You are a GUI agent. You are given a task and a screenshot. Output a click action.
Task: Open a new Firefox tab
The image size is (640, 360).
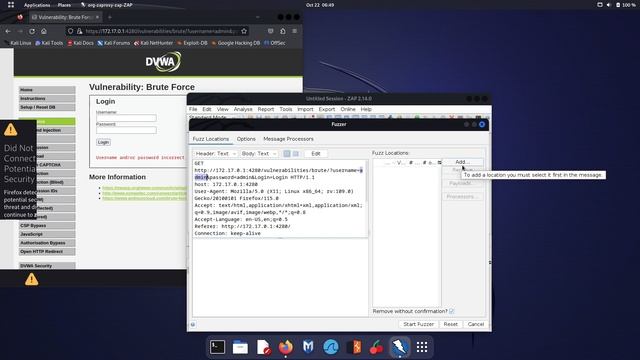[x=109, y=17]
